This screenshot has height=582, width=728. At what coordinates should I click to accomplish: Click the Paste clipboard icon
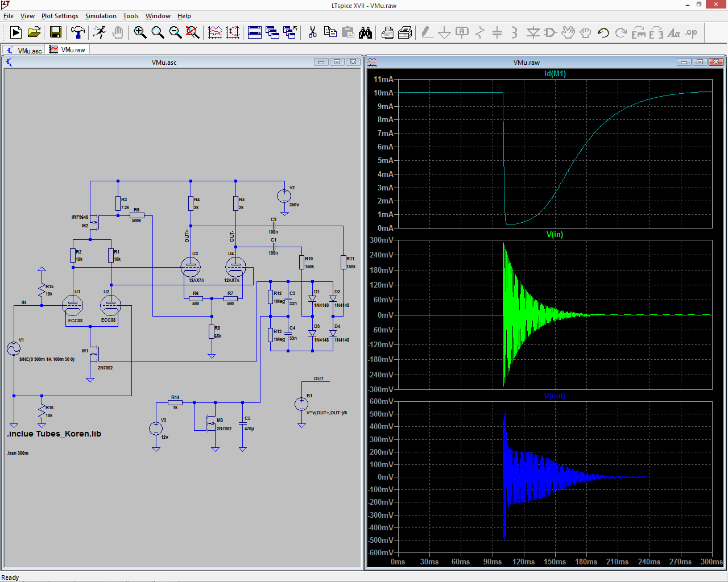[x=348, y=32]
